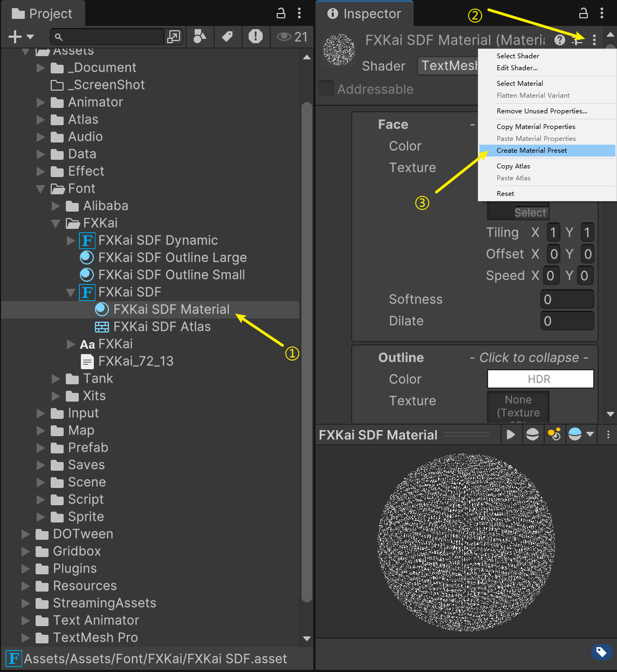Click the Select button under face texture
The image size is (617, 672).
530,213
